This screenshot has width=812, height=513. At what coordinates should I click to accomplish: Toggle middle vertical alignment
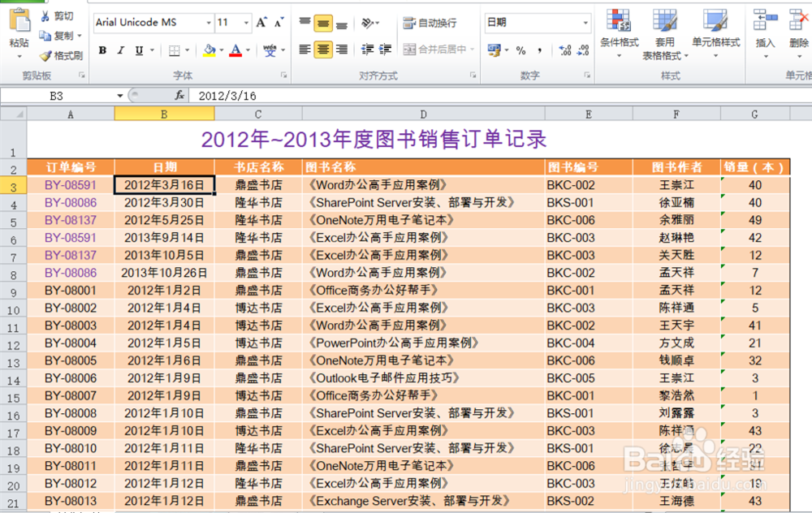pos(323,22)
